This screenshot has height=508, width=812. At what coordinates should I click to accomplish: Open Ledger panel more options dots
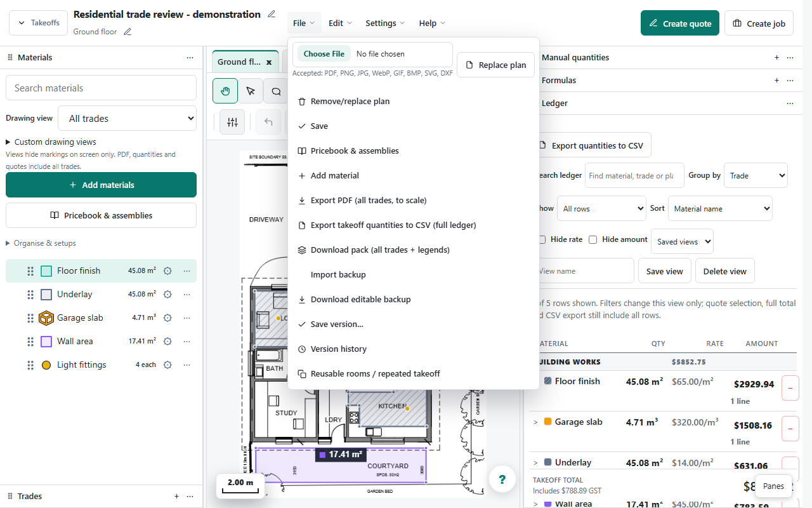pos(790,103)
